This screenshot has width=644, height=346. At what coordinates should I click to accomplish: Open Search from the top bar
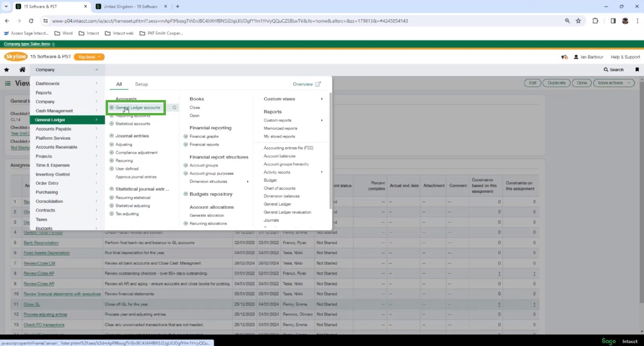pos(613,69)
